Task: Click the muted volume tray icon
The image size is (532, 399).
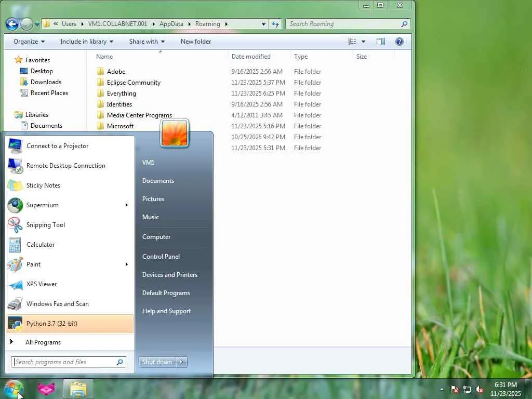Action: click(x=480, y=390)
